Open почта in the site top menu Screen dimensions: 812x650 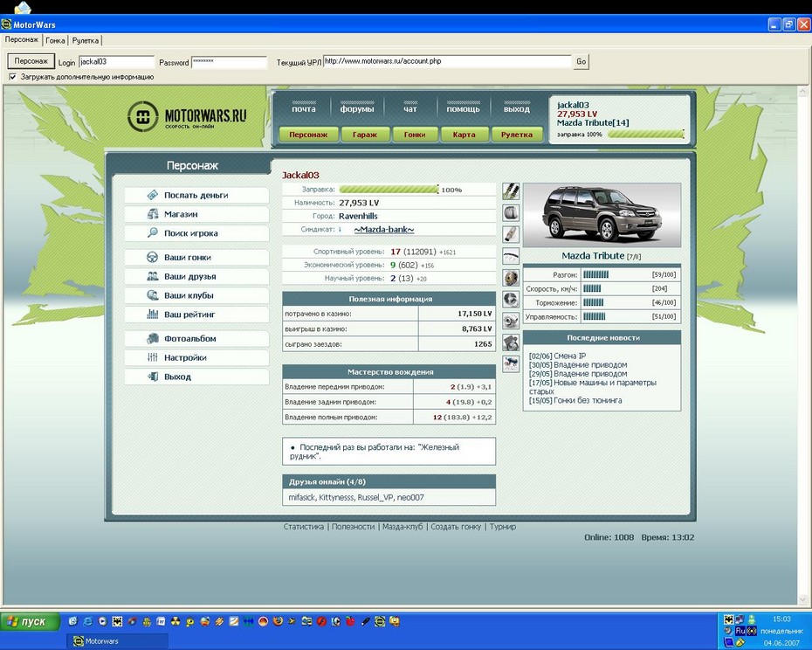pyautogui.click(x=304, y=109)
